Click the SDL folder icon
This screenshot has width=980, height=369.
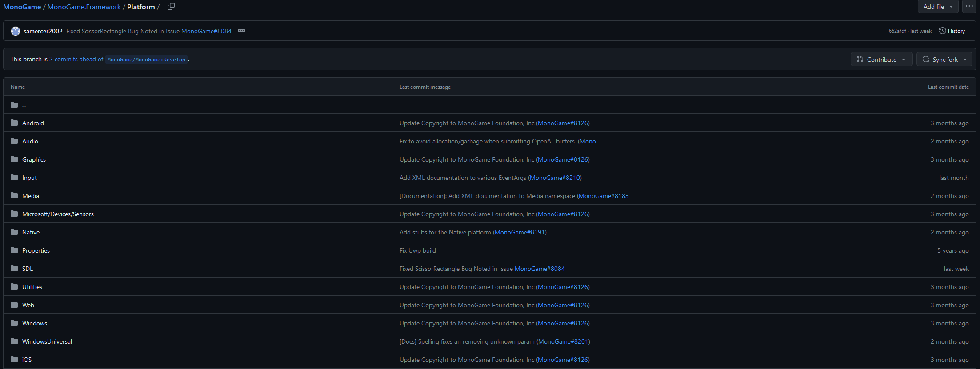click(x=14, y=268)
